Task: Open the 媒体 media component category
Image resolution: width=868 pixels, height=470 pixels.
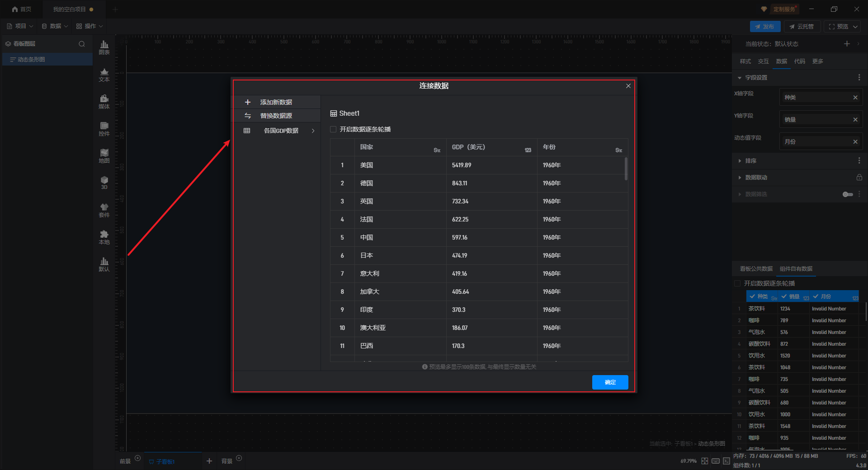Action: tap(104, 102)
